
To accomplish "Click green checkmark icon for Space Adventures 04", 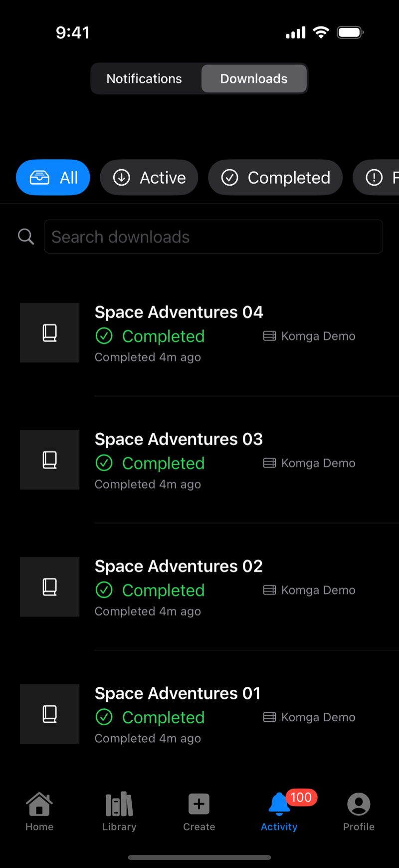I will 104,336.
